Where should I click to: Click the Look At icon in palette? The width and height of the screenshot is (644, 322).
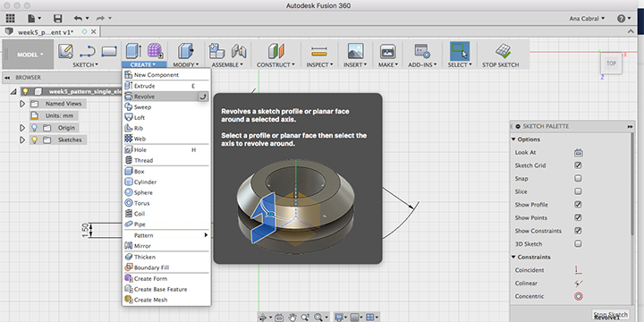coord(579,153)
